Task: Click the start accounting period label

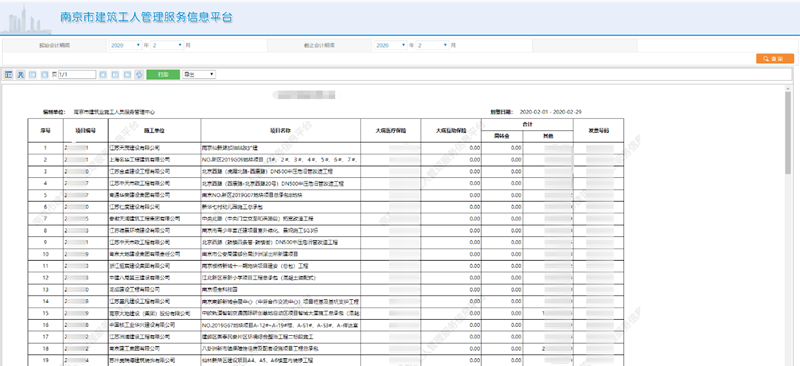Action: tap(55, 45)
